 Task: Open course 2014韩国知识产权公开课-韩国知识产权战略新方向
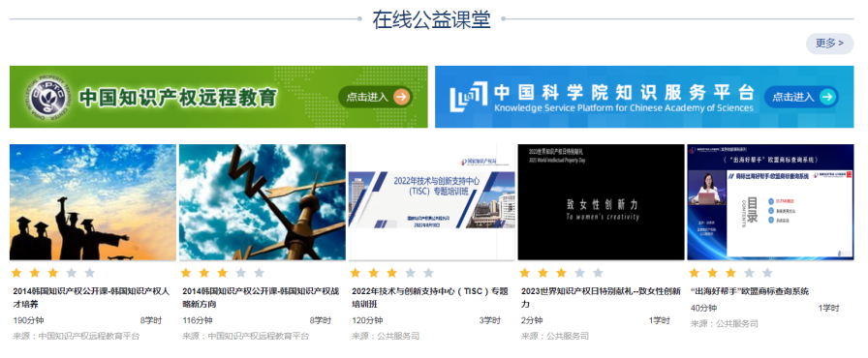point(261,298)
